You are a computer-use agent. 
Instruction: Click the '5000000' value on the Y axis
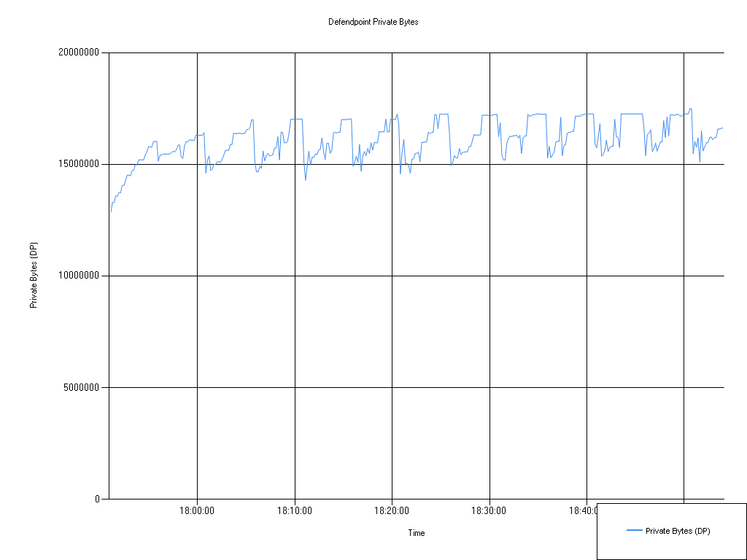(82, 386)
